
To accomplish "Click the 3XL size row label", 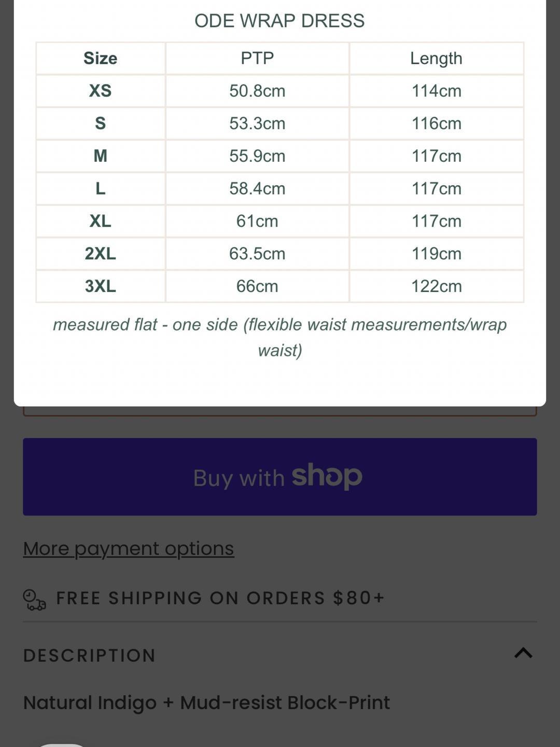I will pos(100,286).
